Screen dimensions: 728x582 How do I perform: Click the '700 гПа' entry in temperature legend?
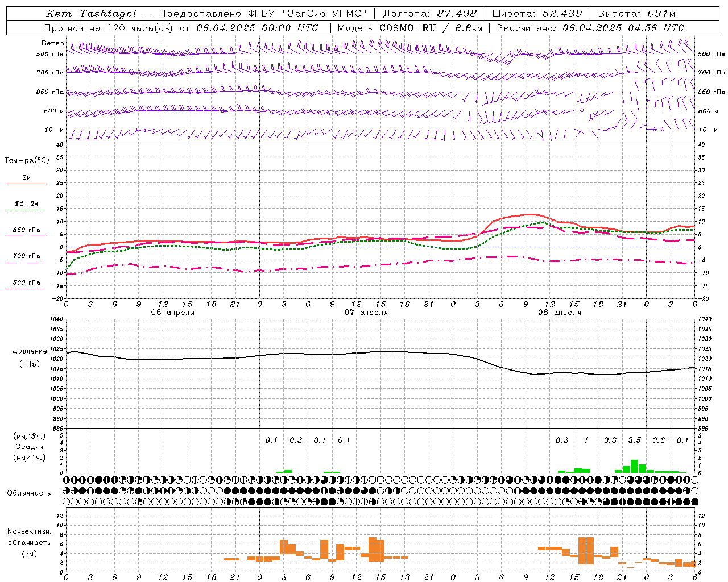coord(26,256)
